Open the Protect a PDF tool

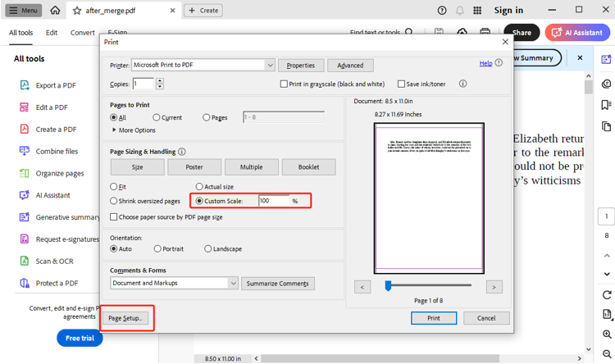click(48, 283)
